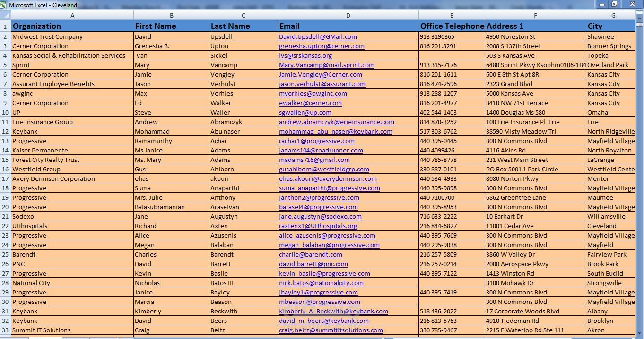The image size is (644, 339).
Task: Click the City header cell
Action: click(611, 26)
